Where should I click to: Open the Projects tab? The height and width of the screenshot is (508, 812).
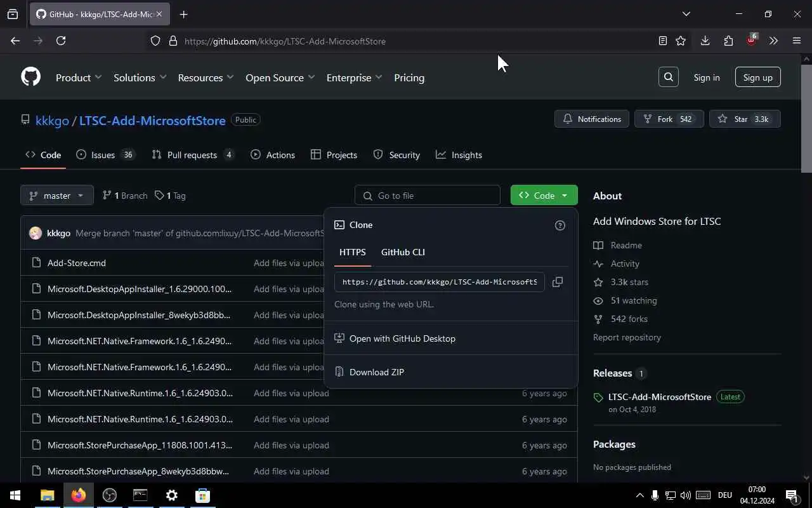[x=334, y=155]
